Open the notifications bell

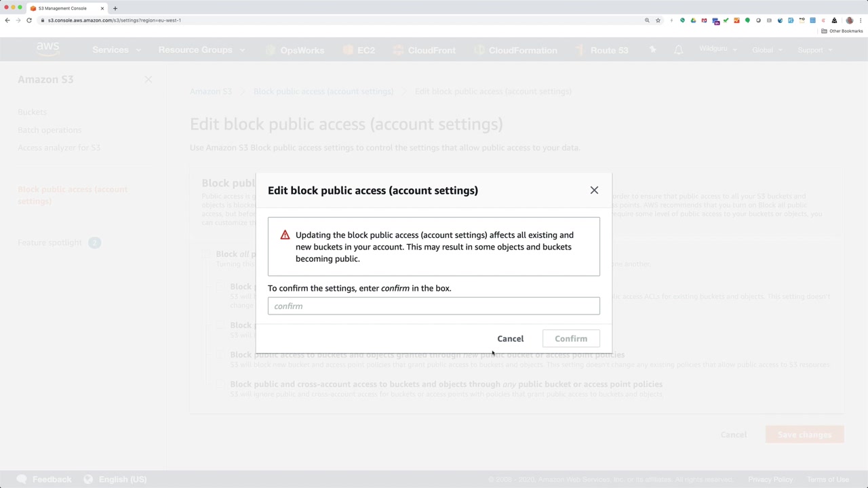[x=678, y=50]
